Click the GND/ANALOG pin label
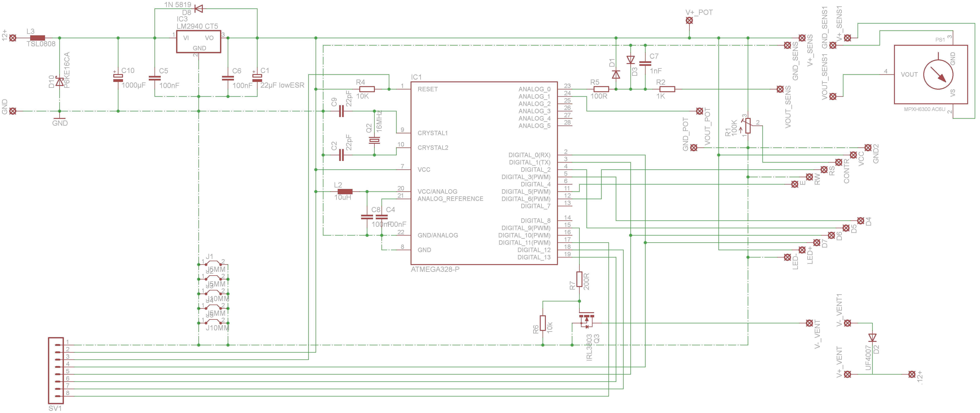 tap(437, 235)
